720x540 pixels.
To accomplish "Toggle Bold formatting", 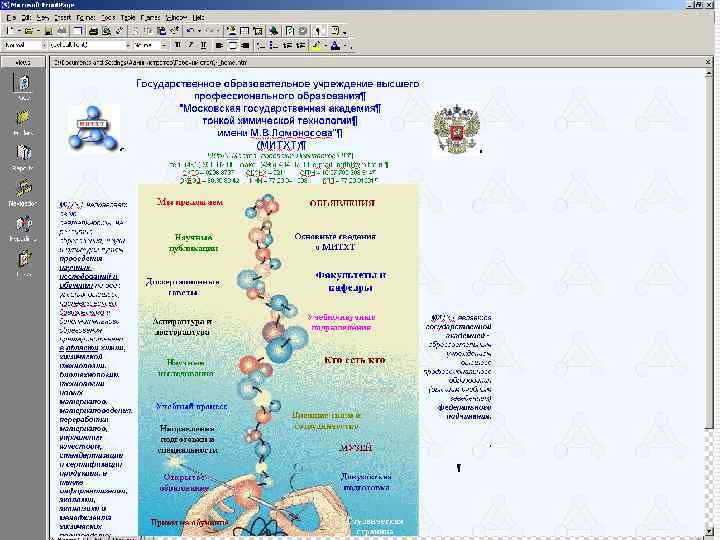I will 177,45.
